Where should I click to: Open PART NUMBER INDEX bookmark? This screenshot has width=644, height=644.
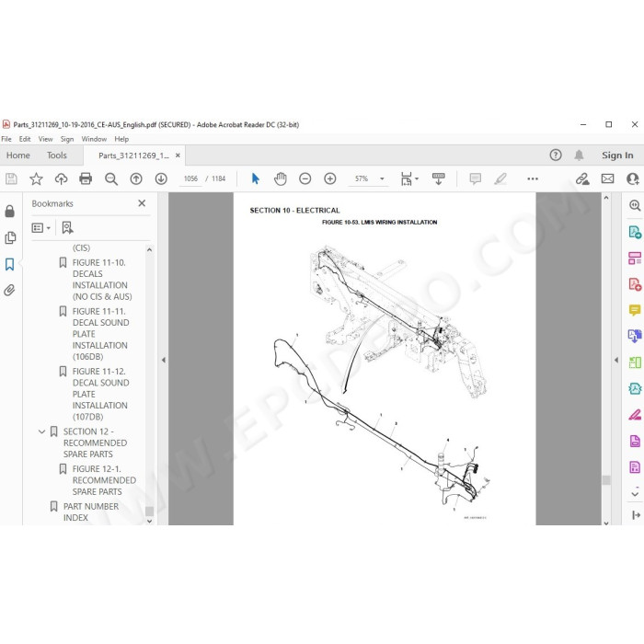pos(91,512)
